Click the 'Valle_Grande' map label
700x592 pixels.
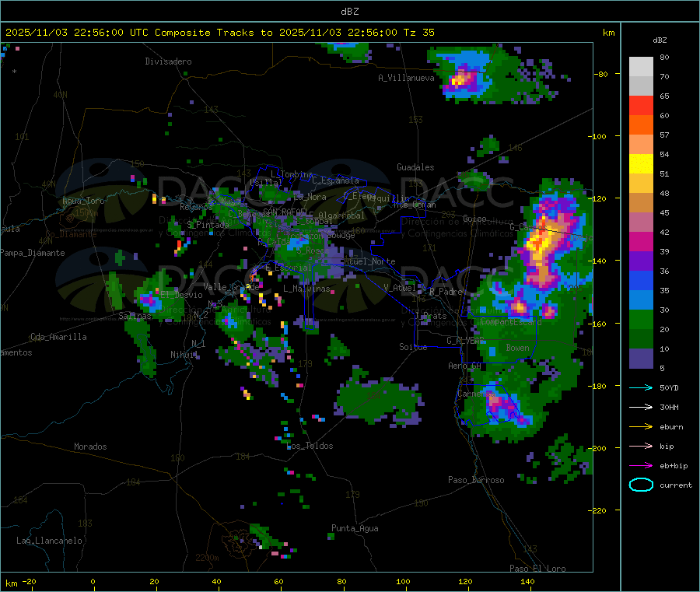tap(231, 286)
